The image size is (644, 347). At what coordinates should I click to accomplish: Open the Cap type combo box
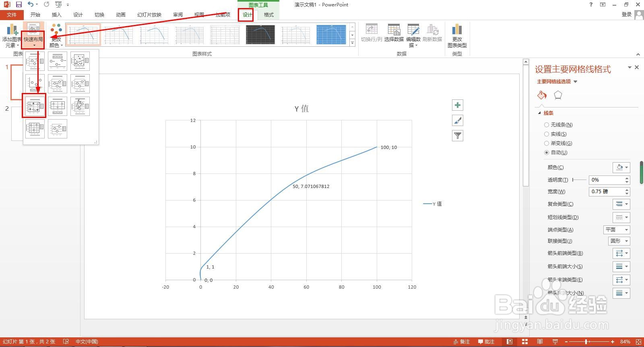point(617,229)
